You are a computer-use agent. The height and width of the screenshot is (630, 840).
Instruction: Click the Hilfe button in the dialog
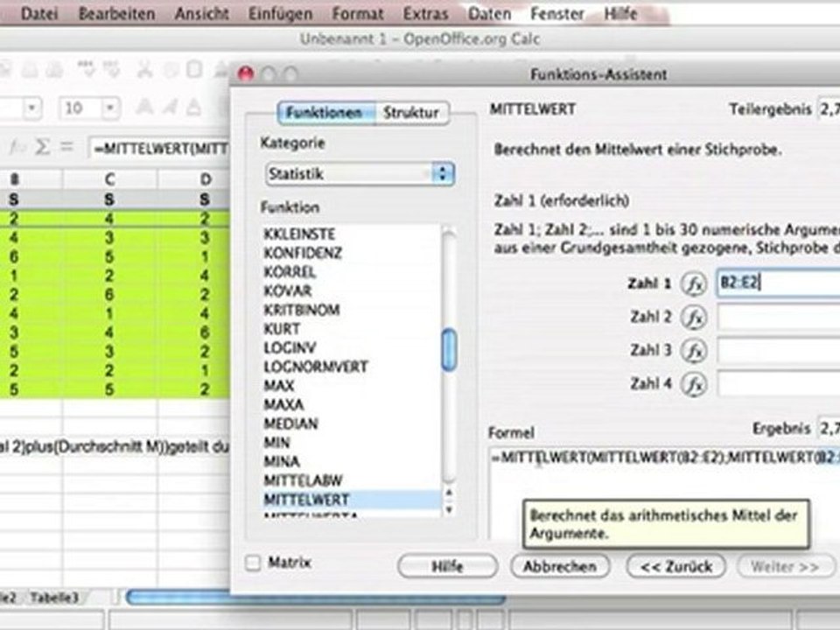tap(447, 566)
